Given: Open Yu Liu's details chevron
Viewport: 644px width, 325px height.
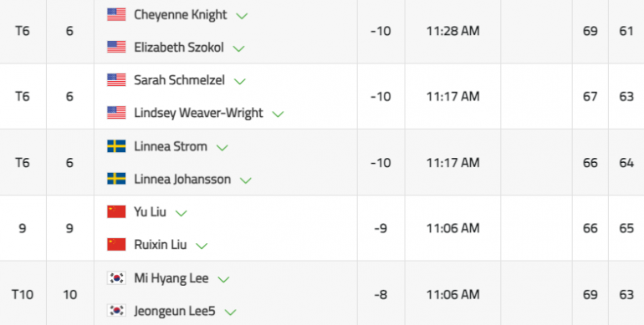Looking at the screenshot, I should pyautogui.click(x=181, y=213).
